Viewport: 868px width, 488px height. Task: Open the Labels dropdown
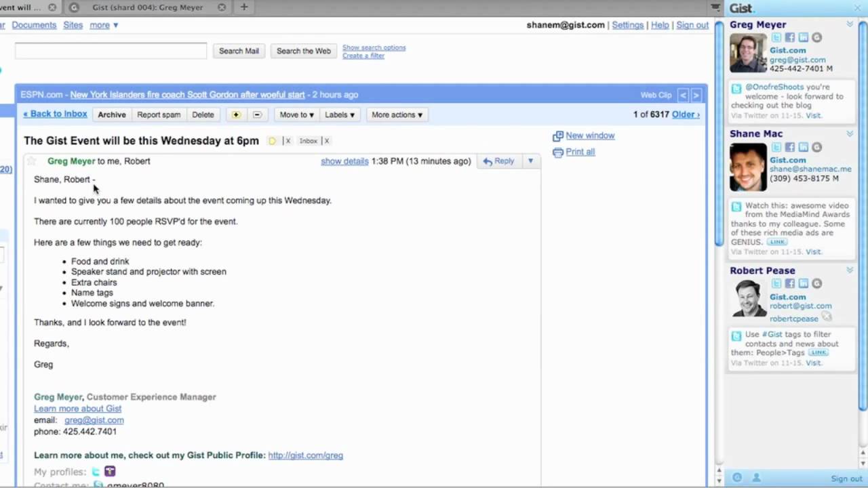pos(340,115)
